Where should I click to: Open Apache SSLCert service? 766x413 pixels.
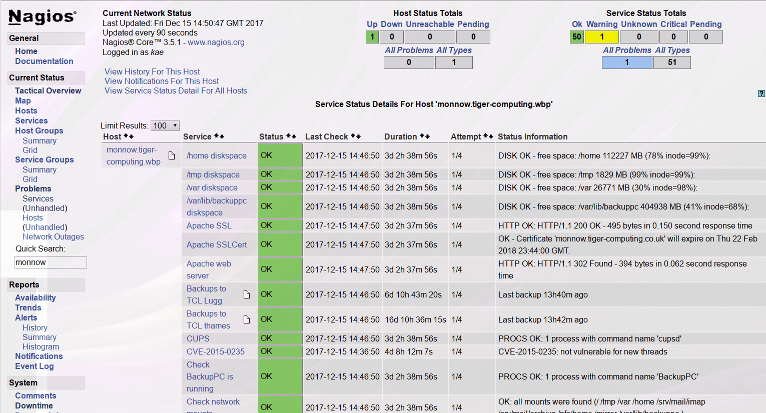coord(216,244)
